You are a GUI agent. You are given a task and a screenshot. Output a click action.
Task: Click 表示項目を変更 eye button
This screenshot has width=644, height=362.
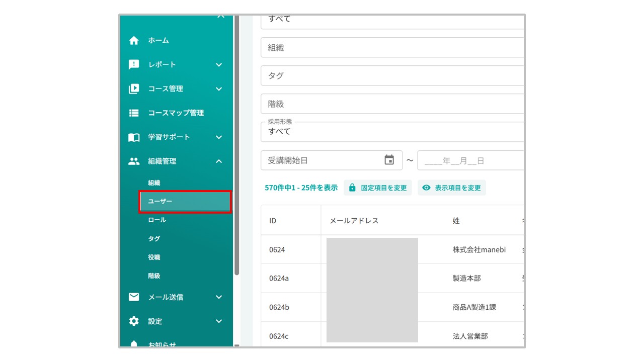coord(452,188)
